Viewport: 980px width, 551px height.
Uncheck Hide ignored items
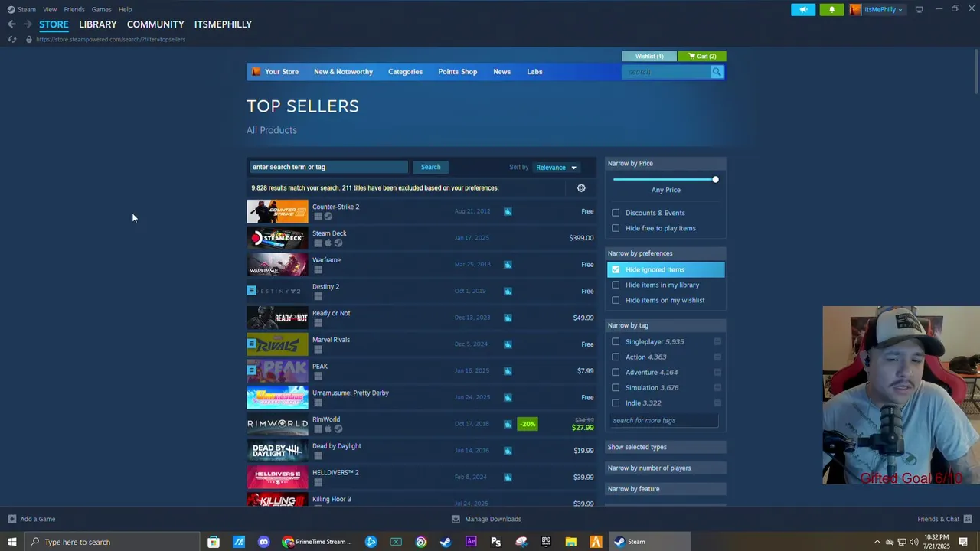pyautogui.click(x=616, y=269)
